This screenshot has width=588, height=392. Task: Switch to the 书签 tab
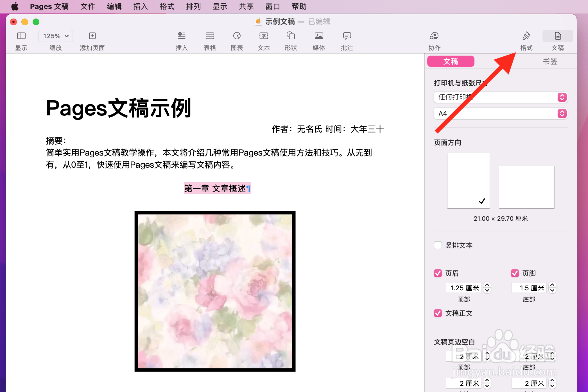click(x=550, y=61)
